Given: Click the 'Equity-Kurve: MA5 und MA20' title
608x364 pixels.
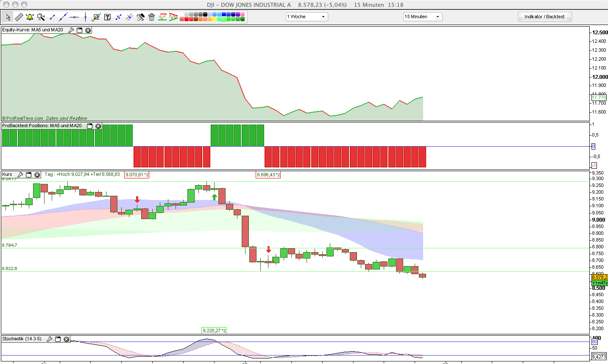Looking at the screenshot, I should click(x=33, y=30).
